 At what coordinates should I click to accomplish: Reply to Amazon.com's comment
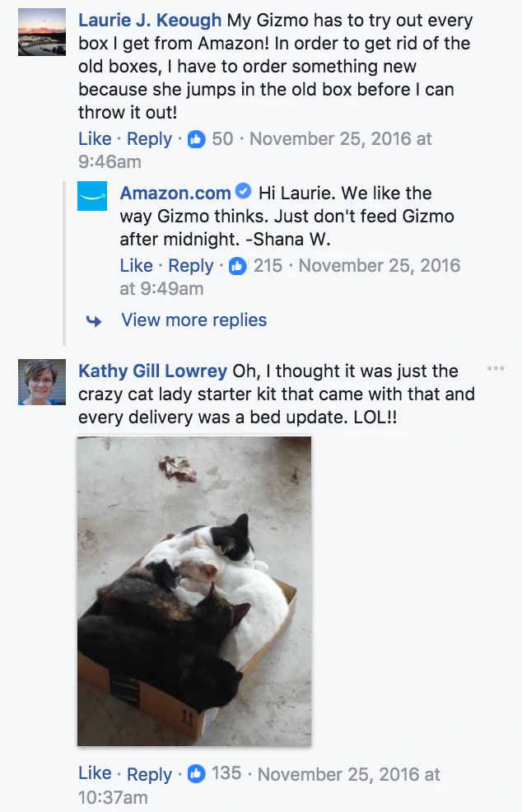click(191, 266)
